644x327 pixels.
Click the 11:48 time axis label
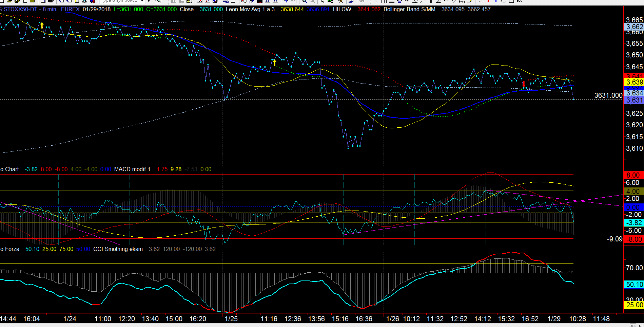601,319
